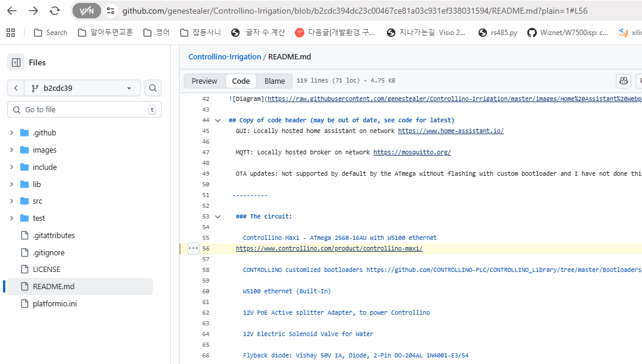Click the file search magnifier icon
The image size is (642, 364).
point(153,88)
